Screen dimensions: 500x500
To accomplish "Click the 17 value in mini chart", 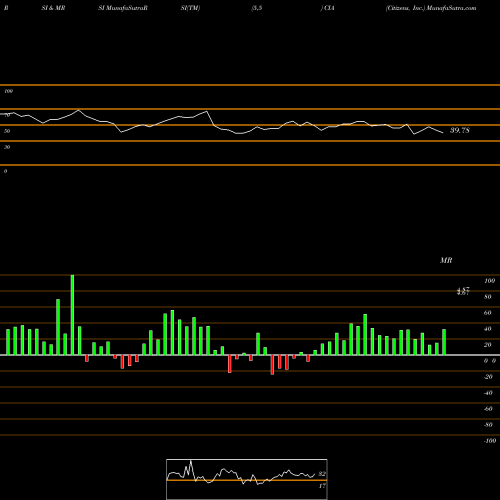I will 322,486.
